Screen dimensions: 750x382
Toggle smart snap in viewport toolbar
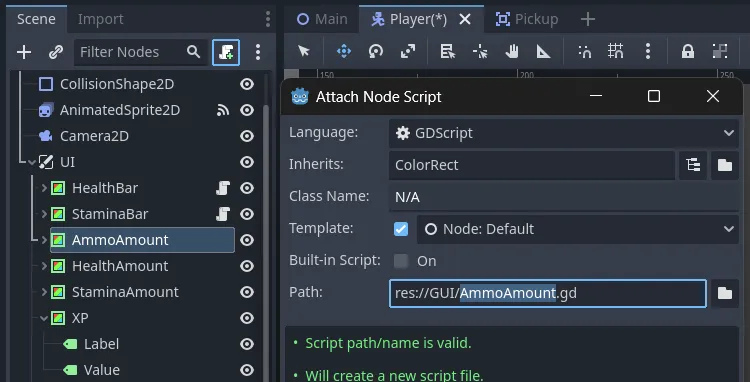pyautogui.click(x=584, y=51)
